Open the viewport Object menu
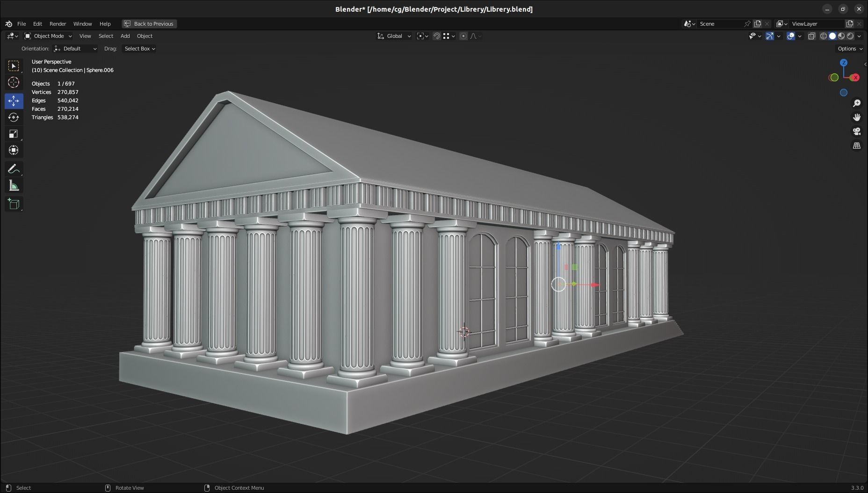This screenshot has height=493, width=868. click(145, 36)
